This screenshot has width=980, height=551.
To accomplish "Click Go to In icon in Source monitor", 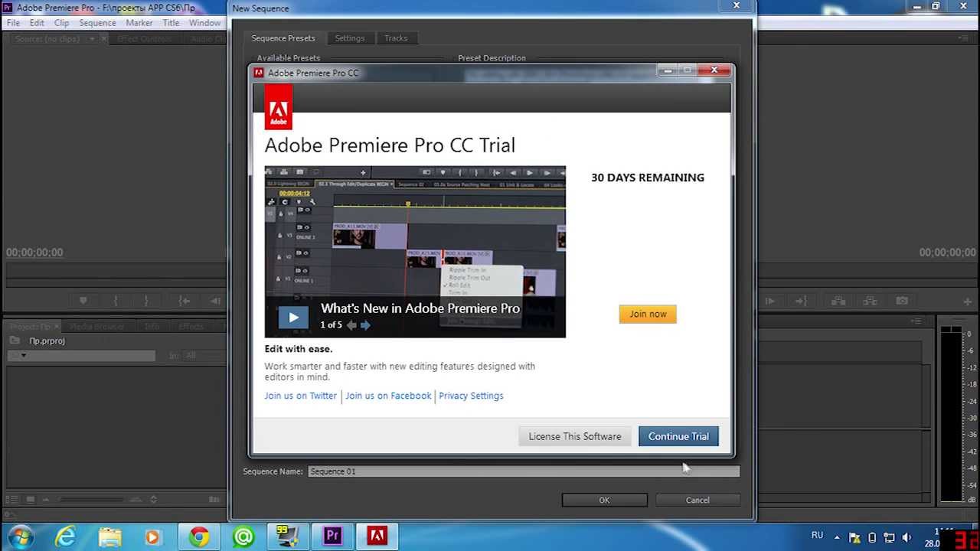I will 184,301.
